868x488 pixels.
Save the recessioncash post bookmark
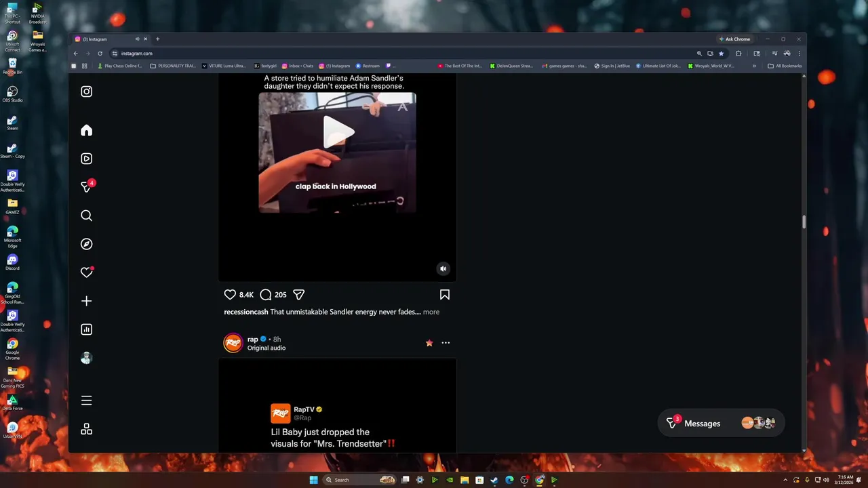click(x=445, y=295)
